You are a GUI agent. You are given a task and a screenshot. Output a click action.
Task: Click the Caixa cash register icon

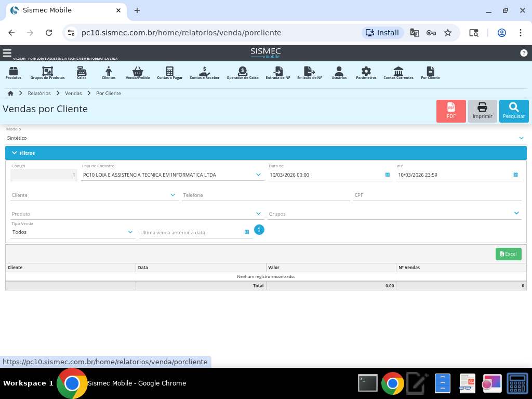[x=82, y=73]
